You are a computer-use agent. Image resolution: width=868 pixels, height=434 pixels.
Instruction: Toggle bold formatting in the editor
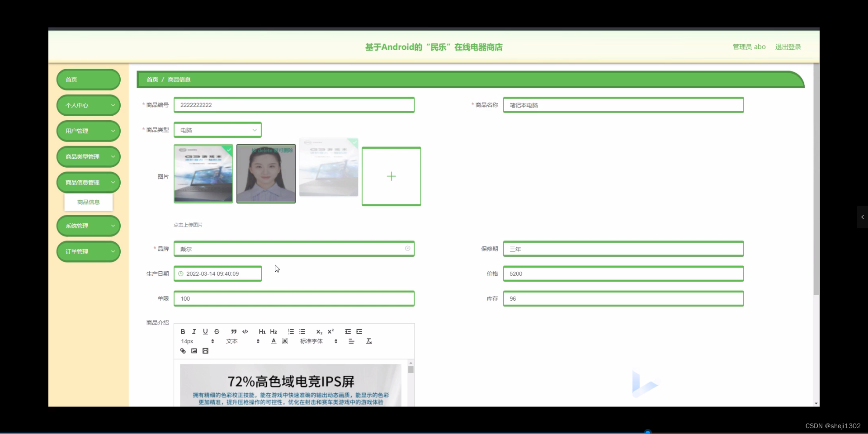[182, 331]
